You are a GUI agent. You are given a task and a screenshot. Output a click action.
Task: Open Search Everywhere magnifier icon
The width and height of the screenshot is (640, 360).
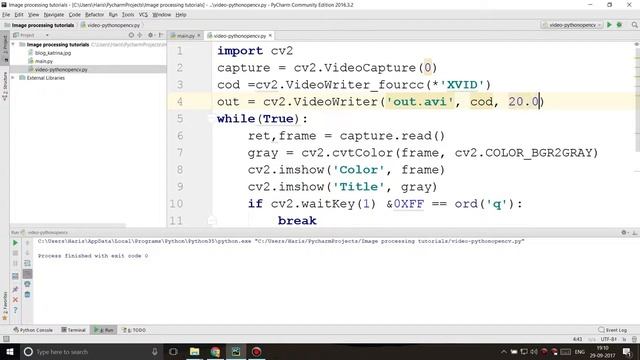tap(634, 25)
